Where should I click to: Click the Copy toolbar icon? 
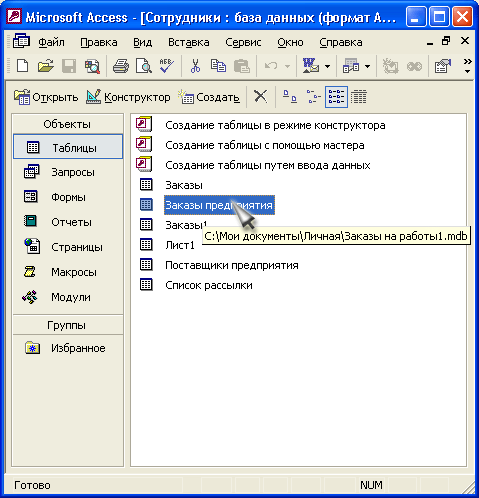tap(218, 66)
